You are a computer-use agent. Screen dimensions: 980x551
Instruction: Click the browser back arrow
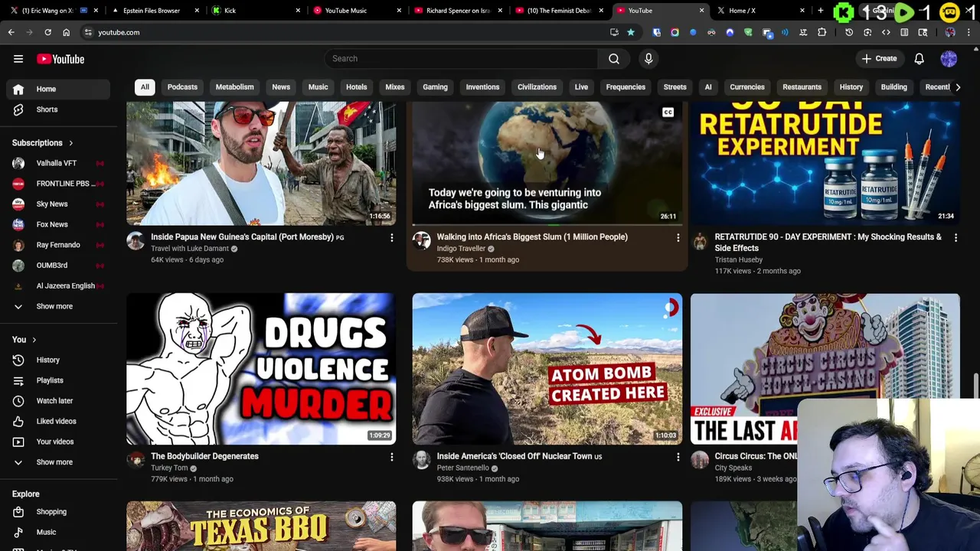coord(11,32)
